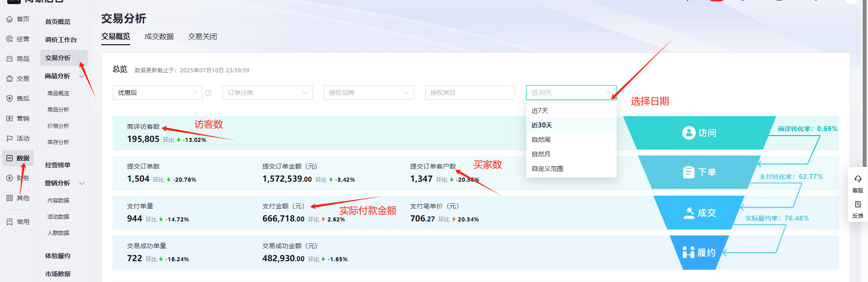Viewport: 868px width, 282px height.
Task: Switch to the 交易关闭 tab
Action: pyautogui.click(x=202, y=37)
